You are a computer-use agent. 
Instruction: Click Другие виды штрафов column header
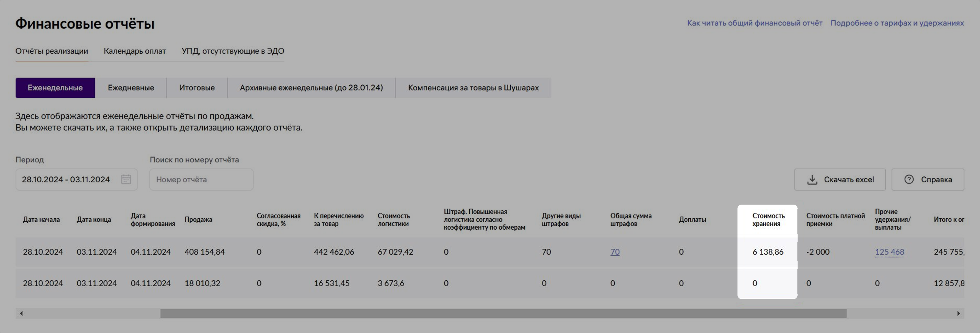(x=561, y=219)
